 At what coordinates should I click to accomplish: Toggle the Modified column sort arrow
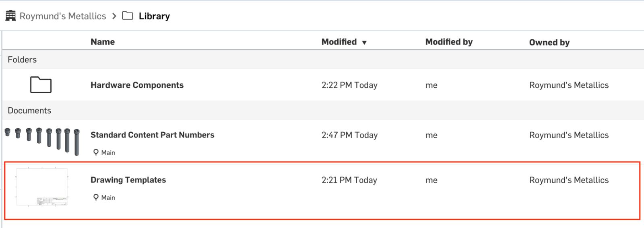(364, 42)
